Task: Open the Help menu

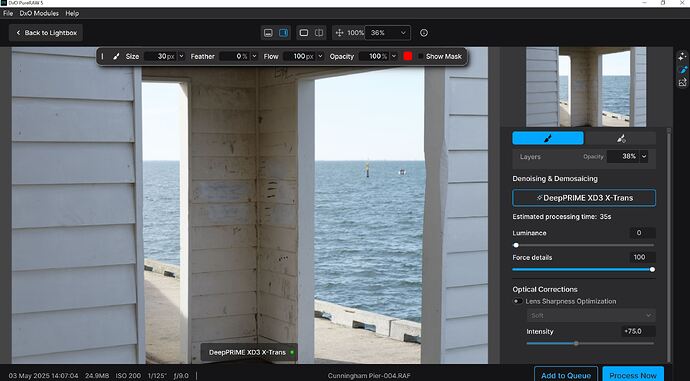Action: click(72, 13)
